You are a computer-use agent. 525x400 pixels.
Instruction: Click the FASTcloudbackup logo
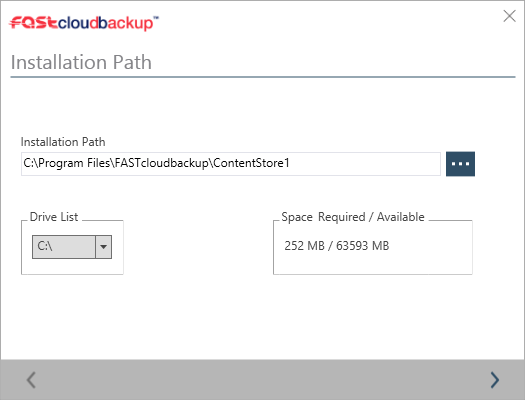[84, 23]
